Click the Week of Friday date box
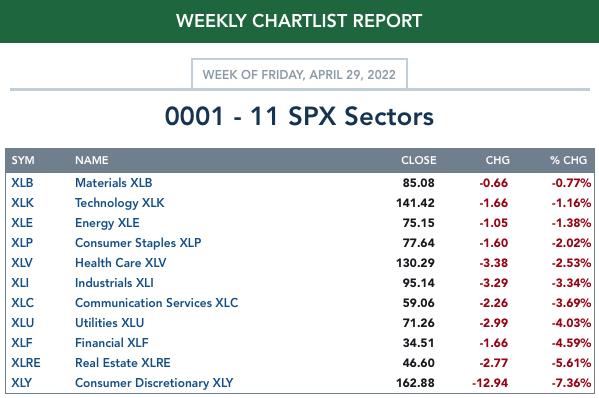This screenshot has width=599, height=398. [x=299, y=74]
